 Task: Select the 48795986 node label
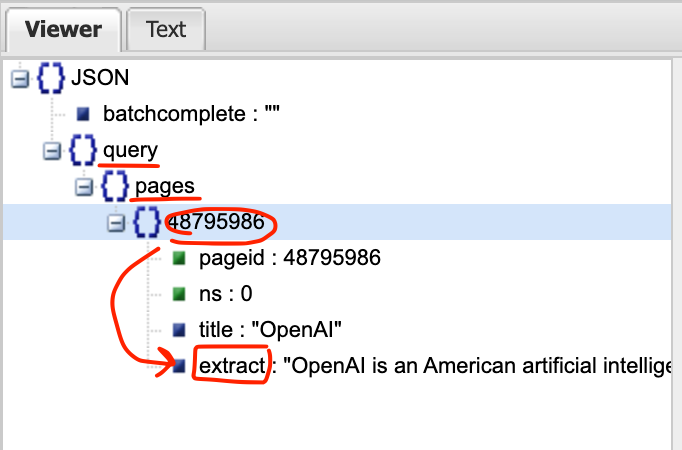pyautogui.click(x=216, y=222)
